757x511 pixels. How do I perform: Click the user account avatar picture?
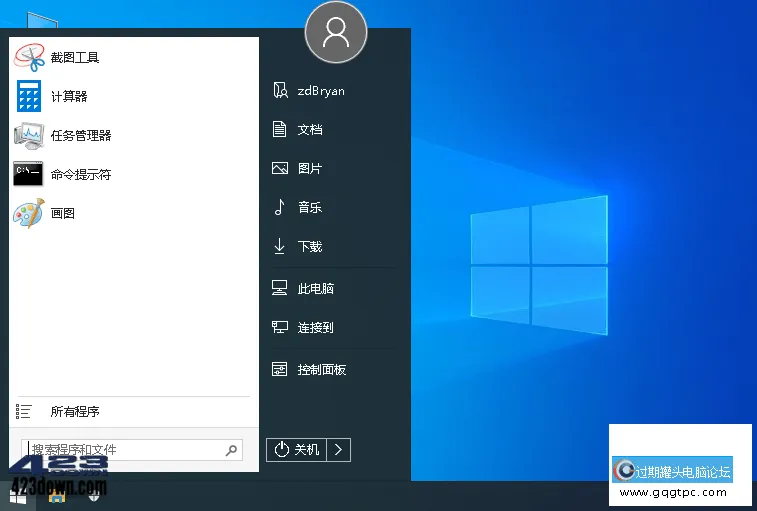(x=336, y=32)
